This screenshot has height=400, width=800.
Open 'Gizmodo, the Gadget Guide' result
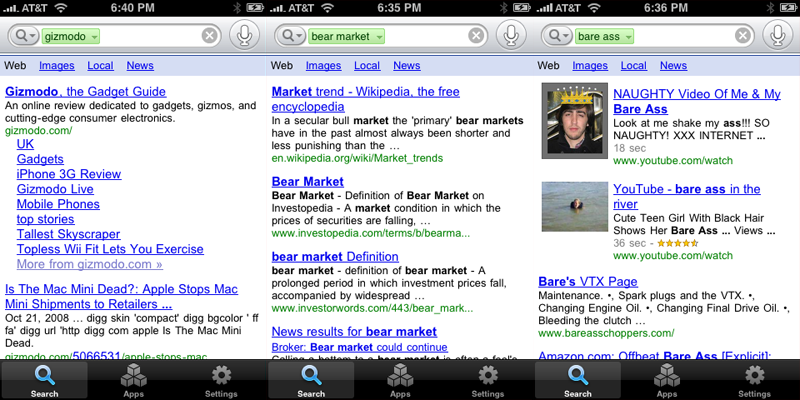tap(85, 92)
